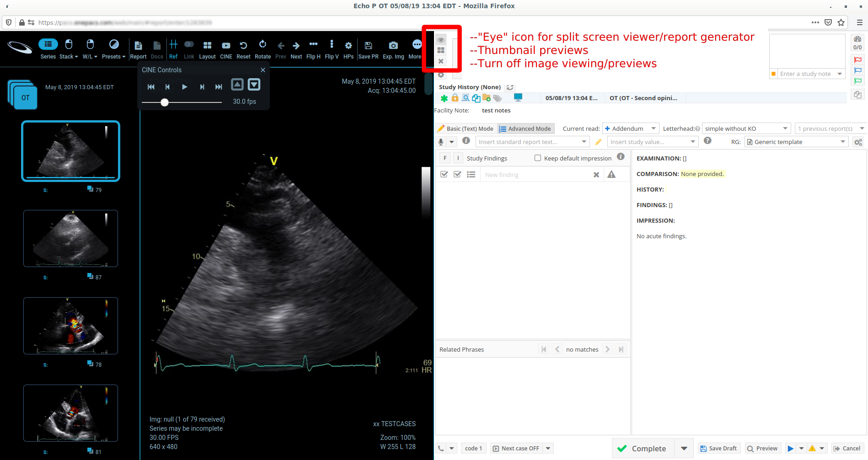Click the microphone dictation button
The image size is (868, 460).
441,142
